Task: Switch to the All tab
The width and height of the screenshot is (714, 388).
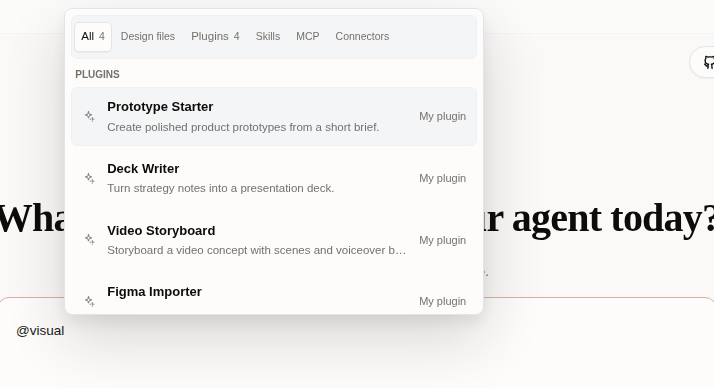Action: point(93,36)
